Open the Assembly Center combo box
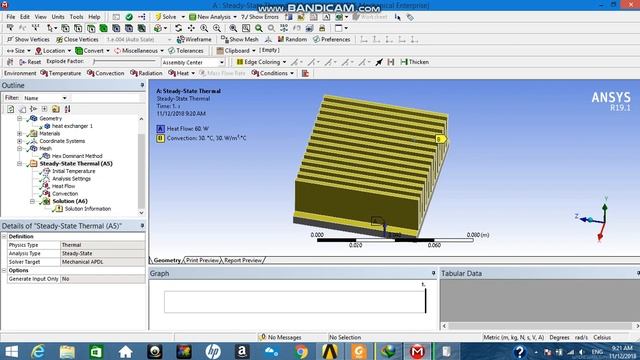The image size is (640, 360). point(193,62)
